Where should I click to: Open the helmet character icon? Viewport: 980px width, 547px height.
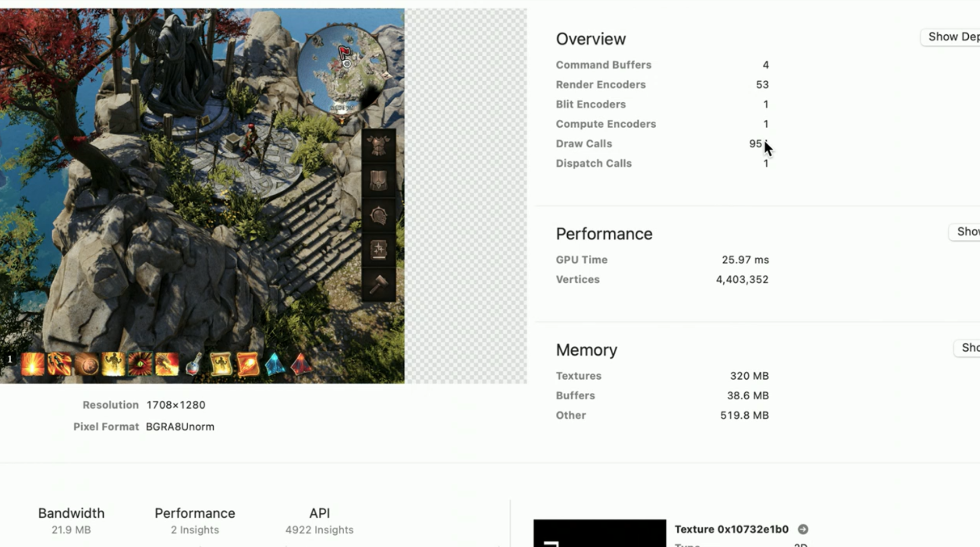pyautogui.click(x=379, y=215)
